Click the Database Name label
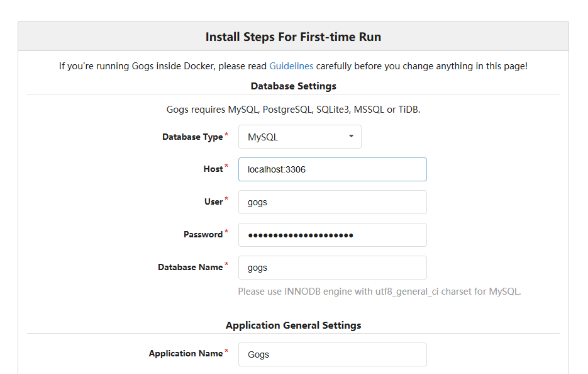This screenshot has height=374, width=588. (x=190, y=267)
